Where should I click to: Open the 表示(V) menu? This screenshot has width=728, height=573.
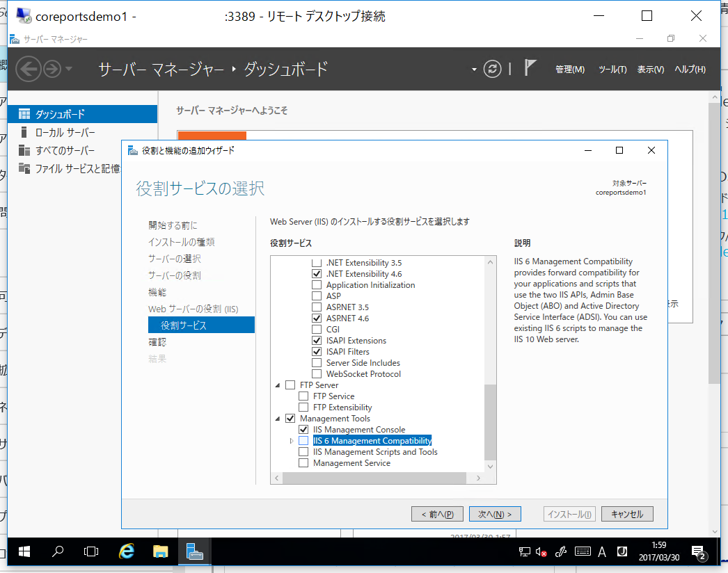[651, 69]
